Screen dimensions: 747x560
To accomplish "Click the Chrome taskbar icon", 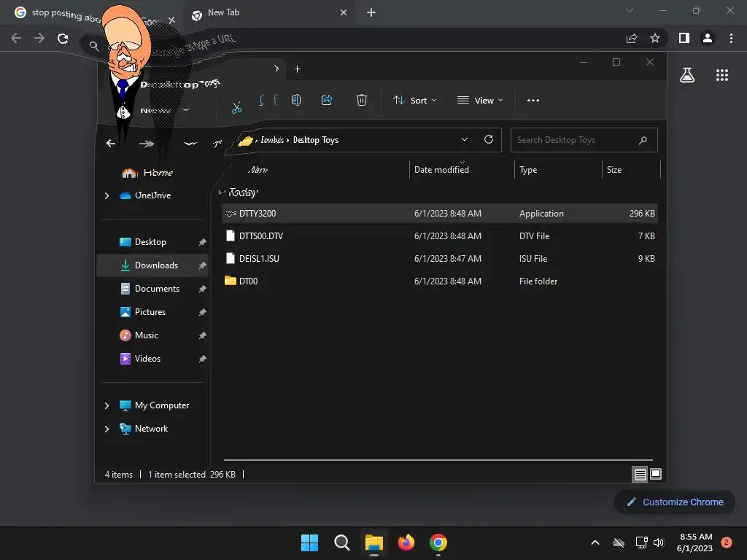I will tap(438, 542).
